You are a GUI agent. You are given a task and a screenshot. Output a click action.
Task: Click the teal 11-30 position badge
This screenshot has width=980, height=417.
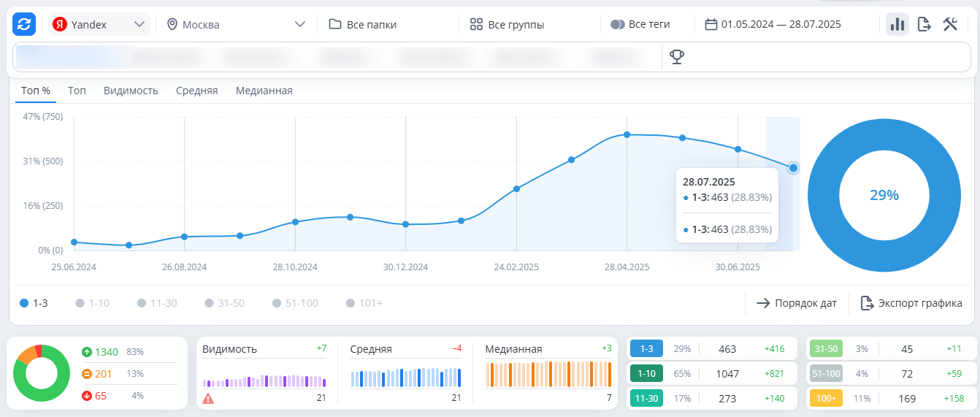point(646,399)
